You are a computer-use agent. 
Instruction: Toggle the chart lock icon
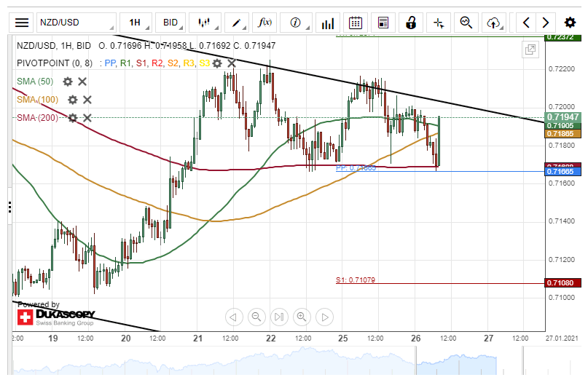coord(411,23)
